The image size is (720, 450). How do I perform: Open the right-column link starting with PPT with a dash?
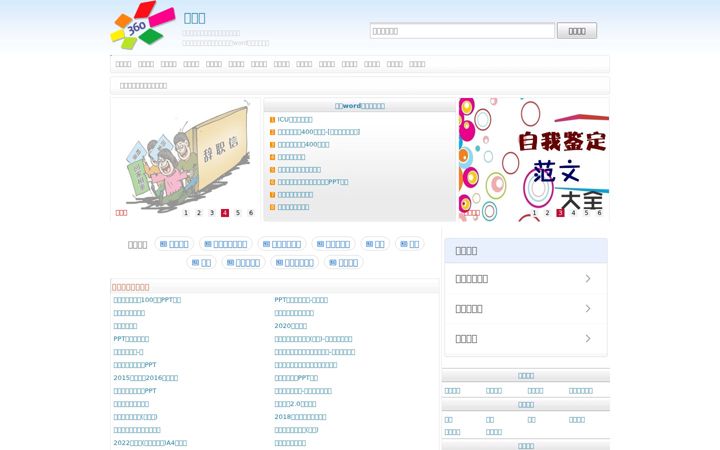point(301,300)
